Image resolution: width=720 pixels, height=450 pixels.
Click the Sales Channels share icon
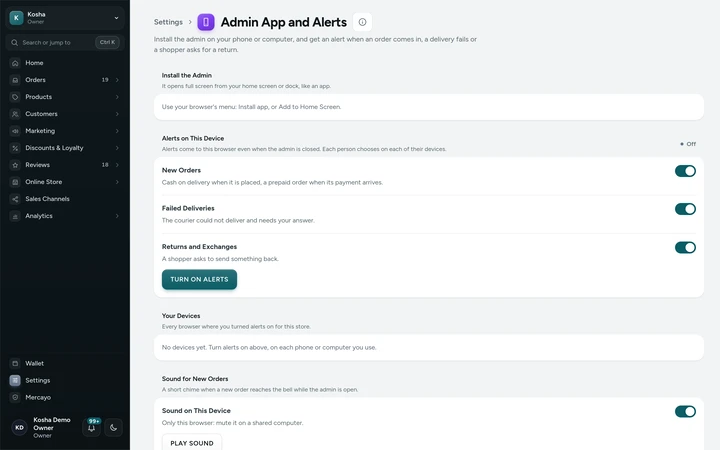[x=15, y=199]
